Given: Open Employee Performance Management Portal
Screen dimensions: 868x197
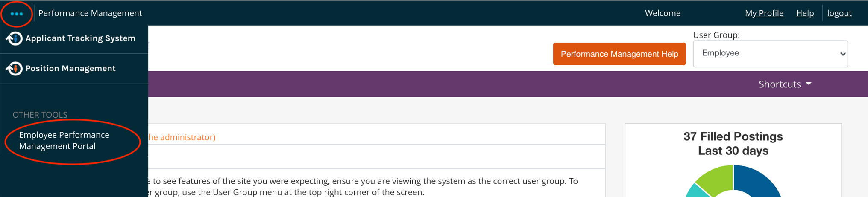Looking at the screenshot, I should [x=64, y=140].
